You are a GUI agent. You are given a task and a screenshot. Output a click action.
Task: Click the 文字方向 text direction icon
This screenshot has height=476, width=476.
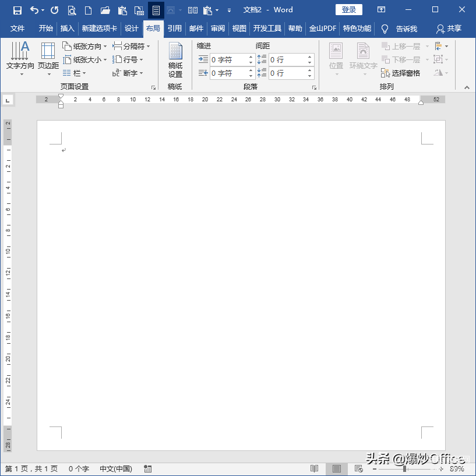point(20,58)
